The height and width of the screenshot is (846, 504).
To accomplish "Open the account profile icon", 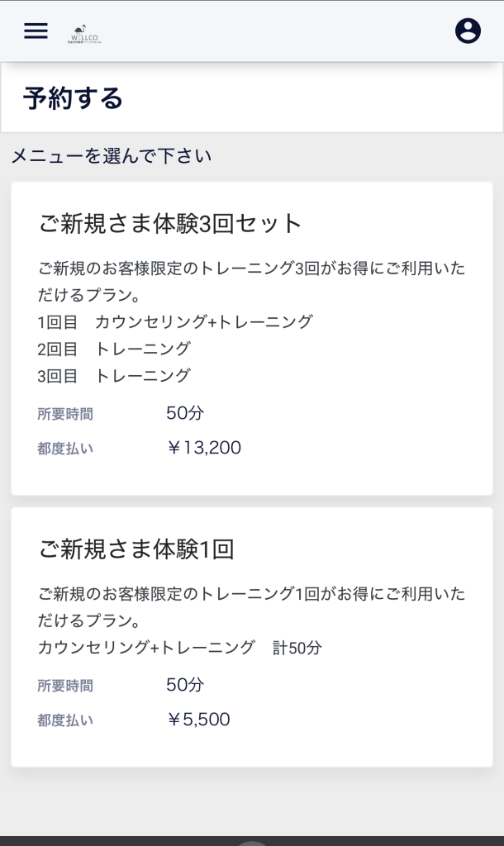I will 468,31.
